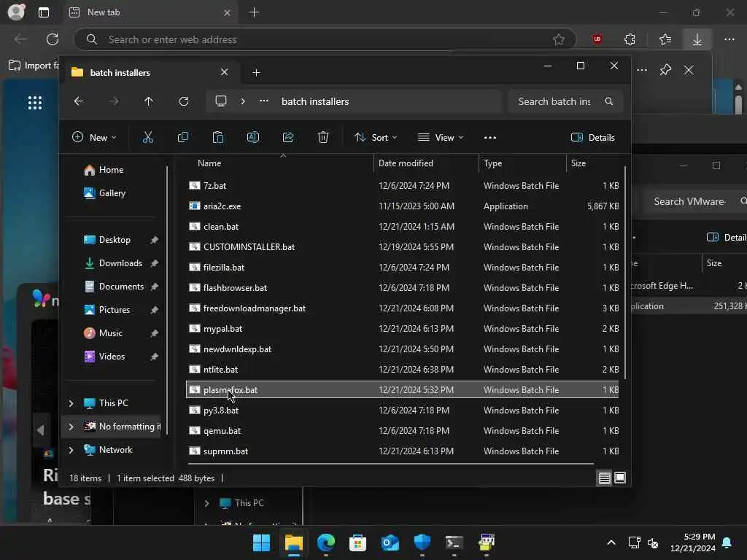Open the View dropdown menu
747x560 pixels.
[x=440, y=138]
